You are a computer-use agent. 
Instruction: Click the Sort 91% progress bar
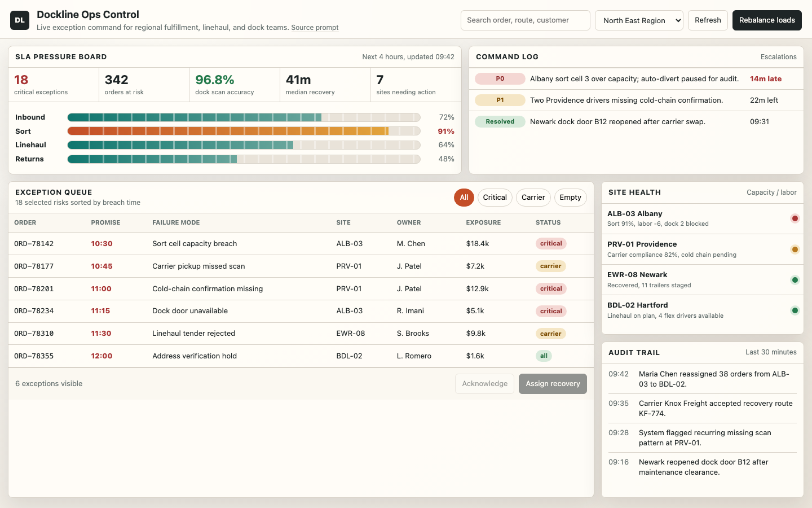click(x=244, y=131)
